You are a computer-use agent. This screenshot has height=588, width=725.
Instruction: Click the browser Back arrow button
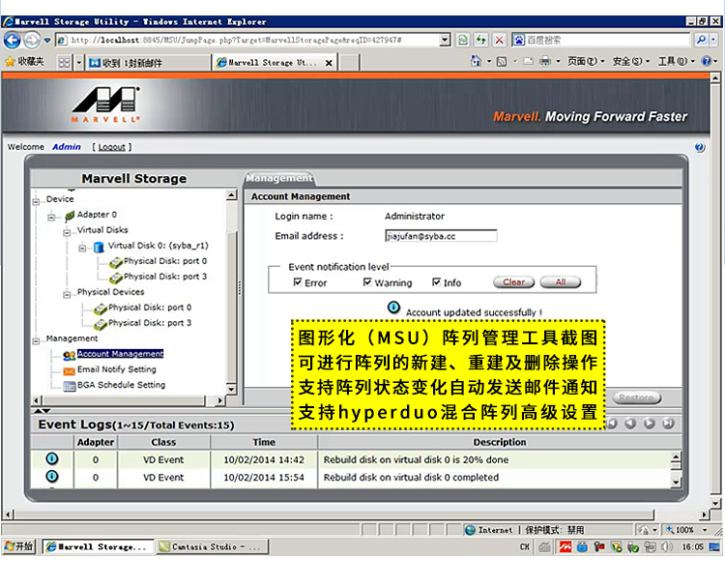pos(12,41)
